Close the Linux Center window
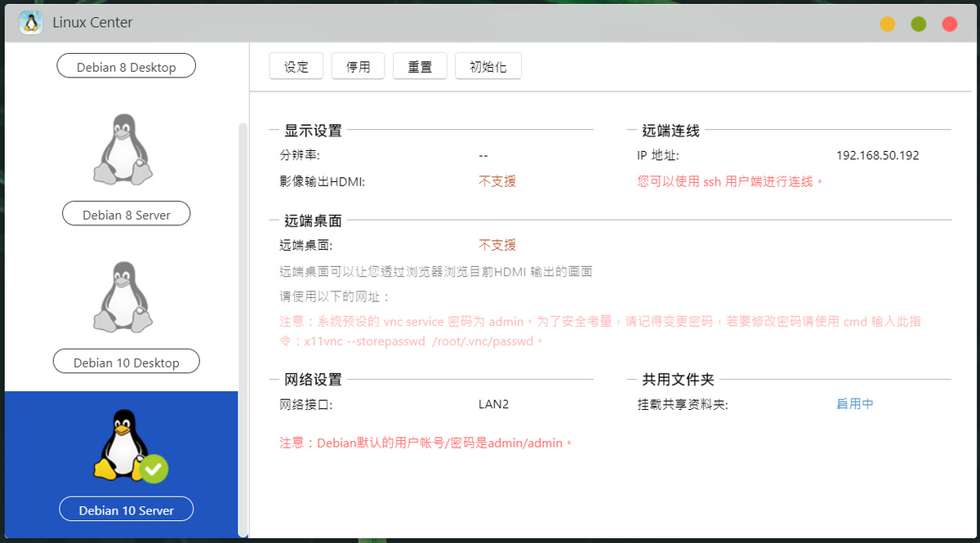Screen dimensions: 980x543 click(950, 24)
